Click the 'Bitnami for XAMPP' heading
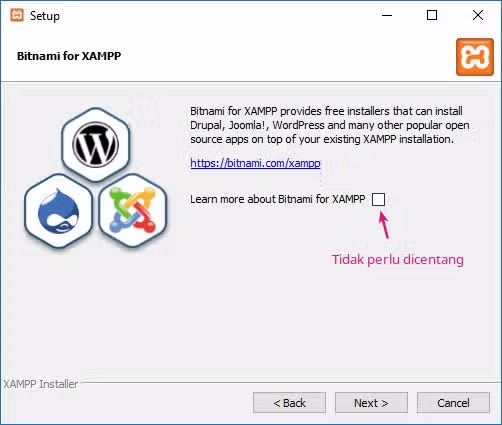Screen dimensions: 502x425 point(69,56)
